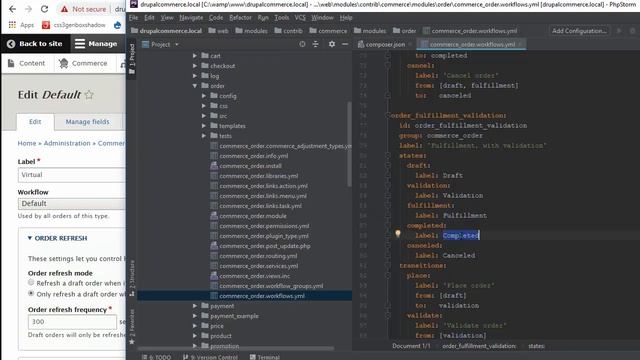This screenshot has height=360, width=640.
Task: Star the Edit Default page as shortcut
Action: click(89, 95)
